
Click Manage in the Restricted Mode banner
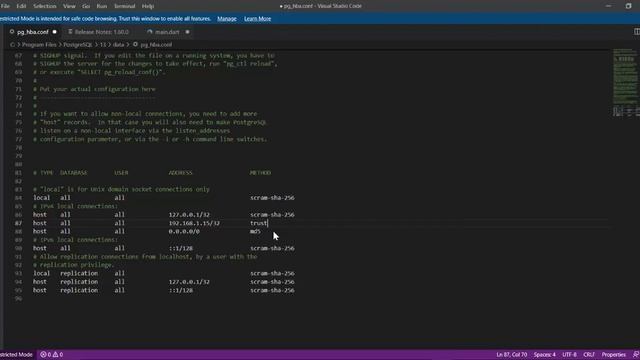[227, 19]
